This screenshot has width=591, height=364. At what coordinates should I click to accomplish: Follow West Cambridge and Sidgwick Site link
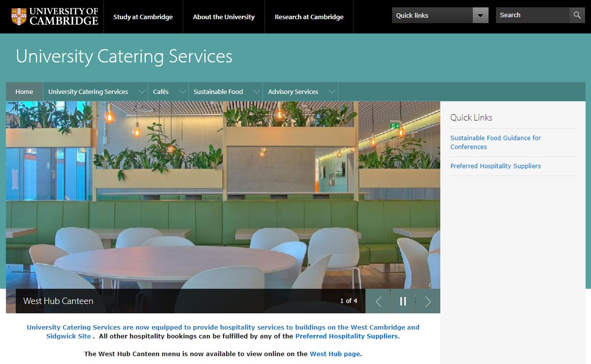pyautogui.click(x=223, y=332)
